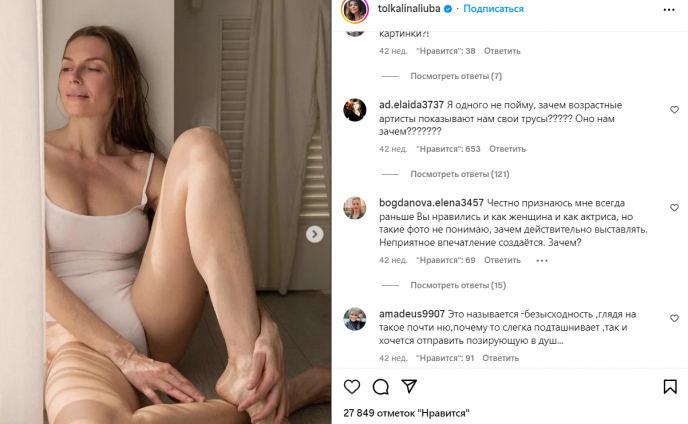The height and width of the screenshot is (424, 688).
Task: Reply to the amadeus9907 comment
Action: coord(501,358)
